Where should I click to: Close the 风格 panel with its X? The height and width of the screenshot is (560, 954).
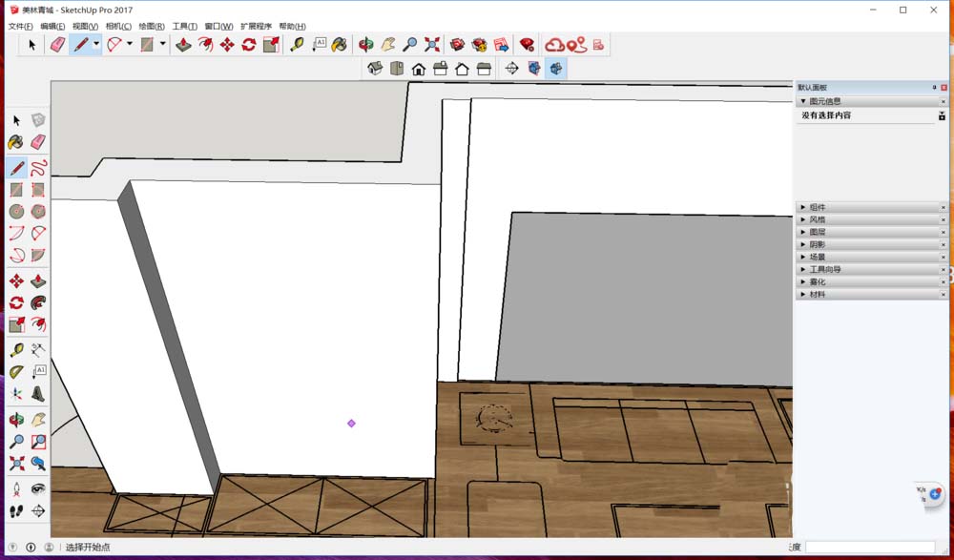coord(943,219)
